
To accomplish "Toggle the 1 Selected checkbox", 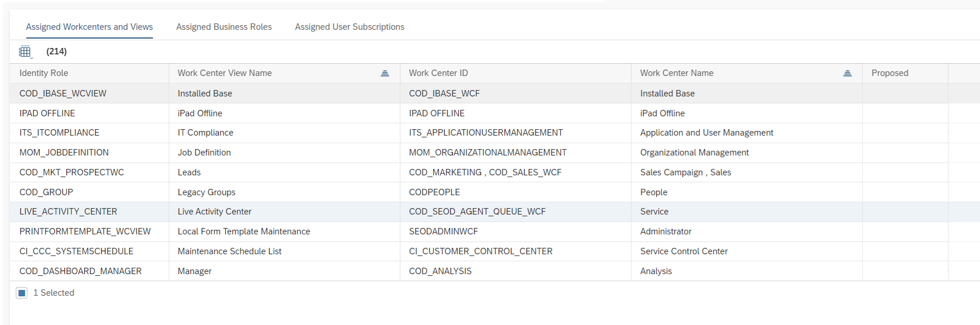I will point(22,293).
